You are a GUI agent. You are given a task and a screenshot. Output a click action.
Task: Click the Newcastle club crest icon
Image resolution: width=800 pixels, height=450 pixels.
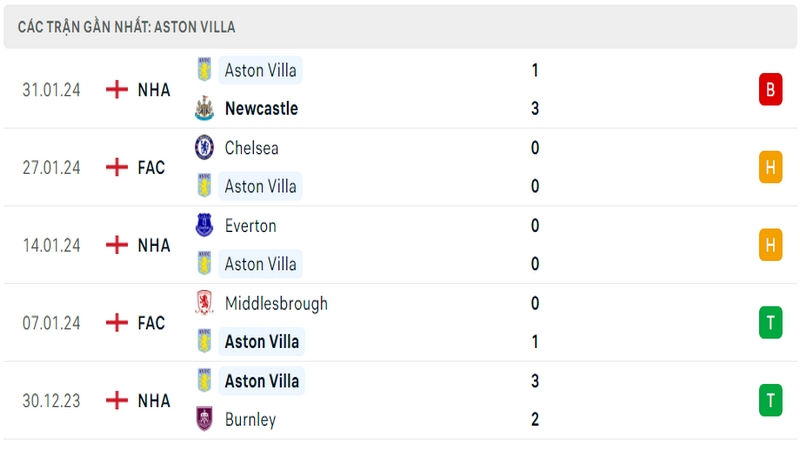click(x=204, y=108)
